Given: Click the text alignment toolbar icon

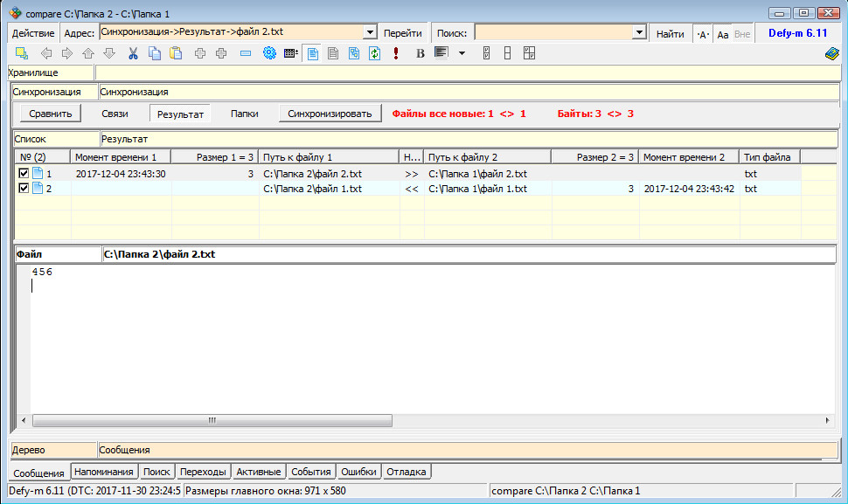Looking at the screenshot, I should coord(441,53).
